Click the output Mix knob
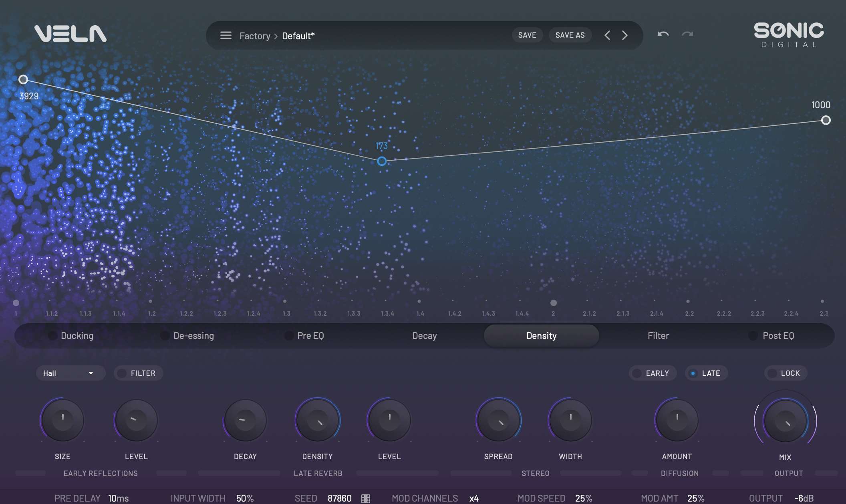Image resolution: width=846 pixels, height=504 pixels. (x=785, y=421)
